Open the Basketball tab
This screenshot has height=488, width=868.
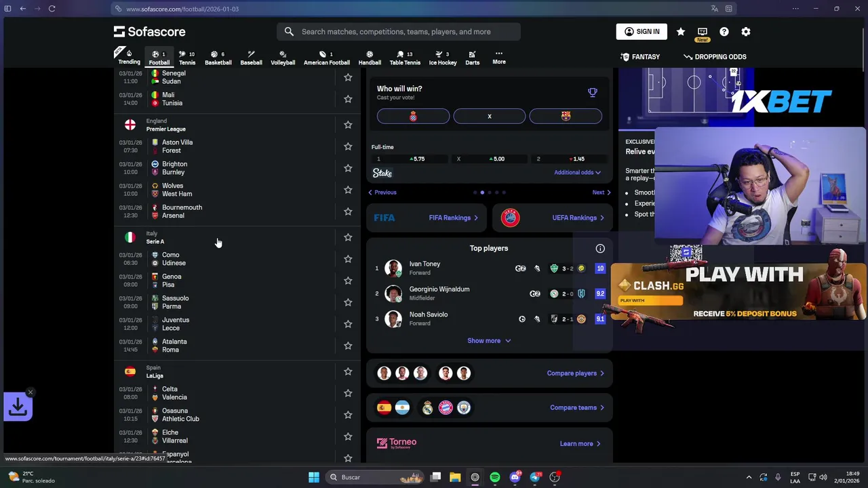(218, 58)
